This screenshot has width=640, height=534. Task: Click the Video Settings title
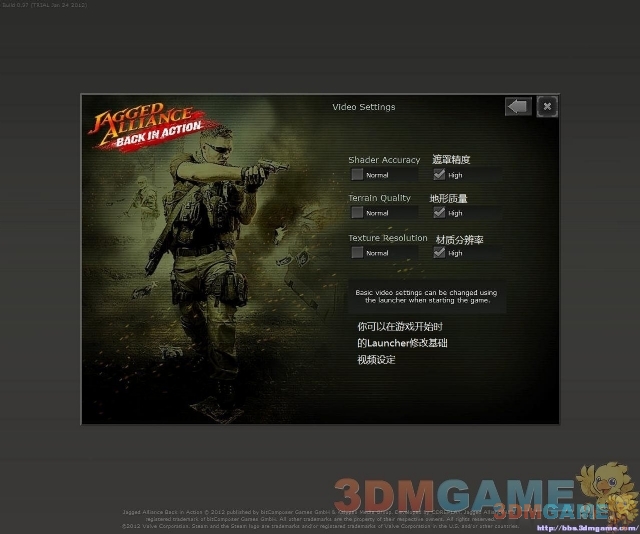[364, 107]
